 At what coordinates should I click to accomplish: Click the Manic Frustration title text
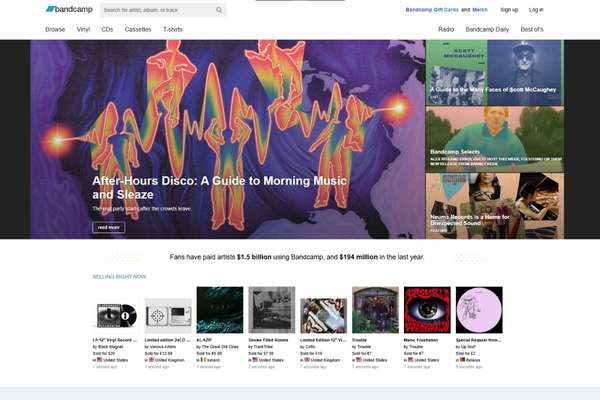pyautogui.click(x=421, y=340)
